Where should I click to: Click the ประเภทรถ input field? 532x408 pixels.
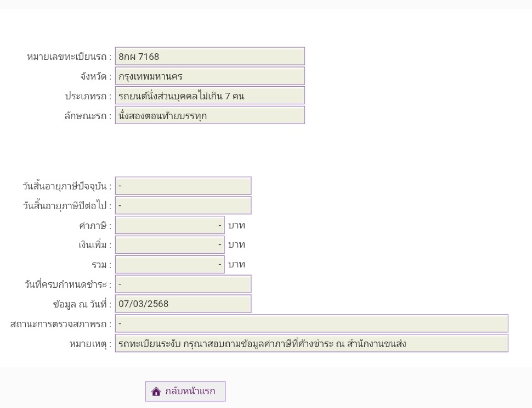tap(210, 96)
